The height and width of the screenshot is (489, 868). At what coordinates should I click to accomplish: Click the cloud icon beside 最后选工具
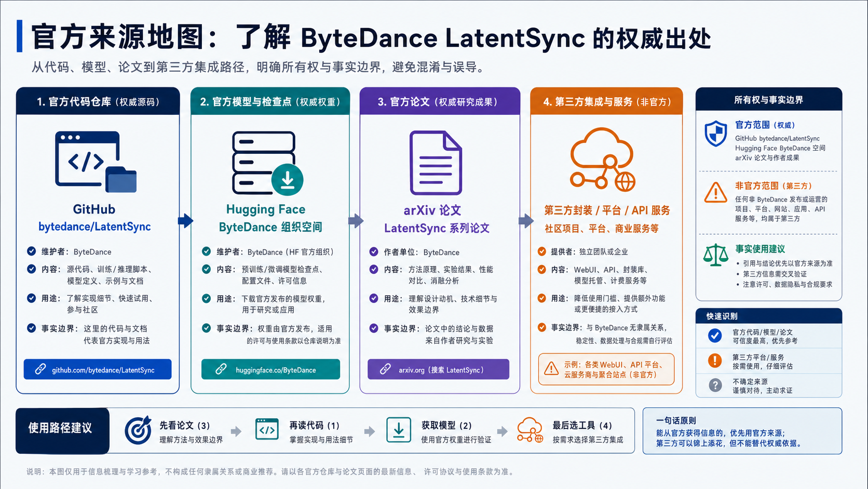530,430
